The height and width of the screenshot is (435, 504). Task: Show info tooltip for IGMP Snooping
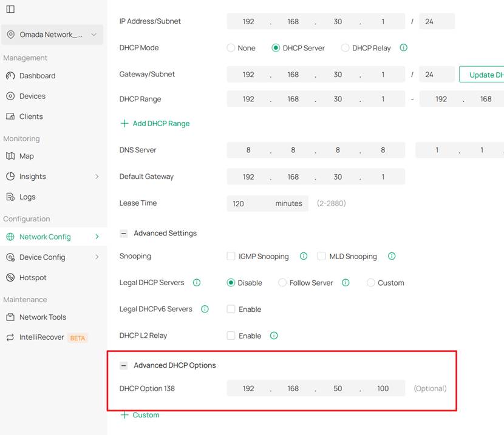(x=304, y=256)
